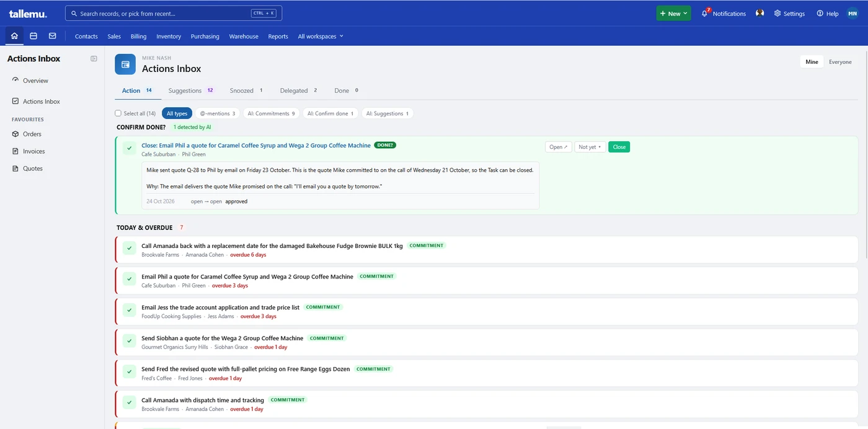Screen dimensions: 868x429
Task: Open the mail icon in the nav bar
Action: pyautogui.click(x=52, y=36)
